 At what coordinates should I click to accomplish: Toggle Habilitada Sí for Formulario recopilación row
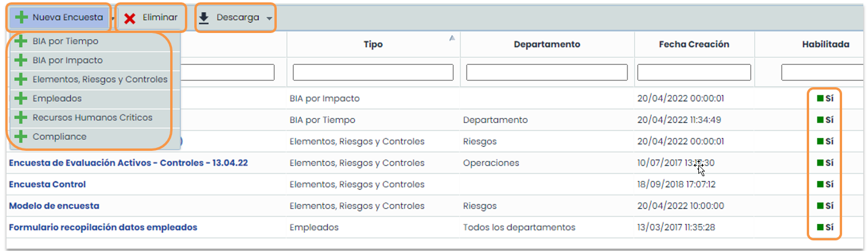pos(825,227)
